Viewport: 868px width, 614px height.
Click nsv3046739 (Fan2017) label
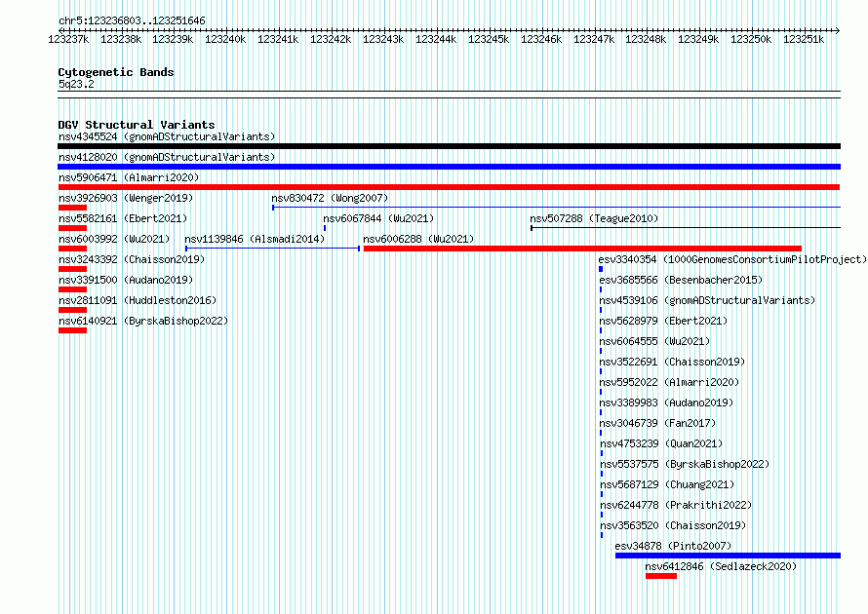click(x=657, y=423)
